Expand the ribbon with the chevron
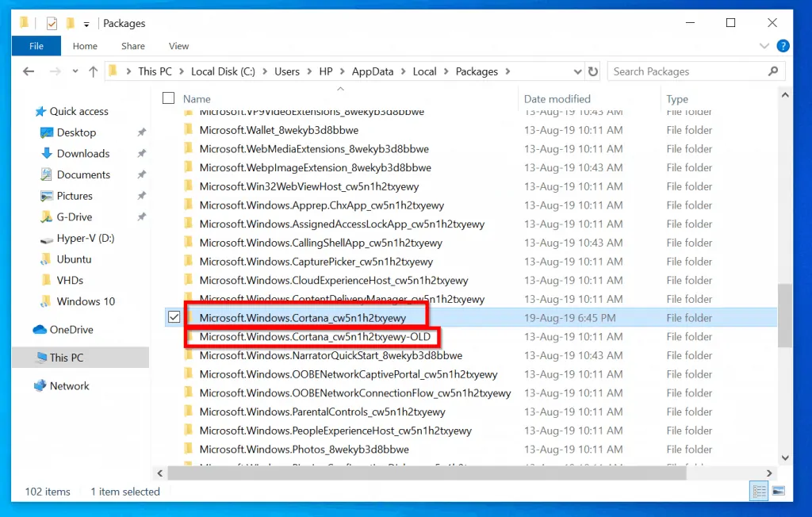This screenshot has width=812, height=517. (x=764, y=46)
